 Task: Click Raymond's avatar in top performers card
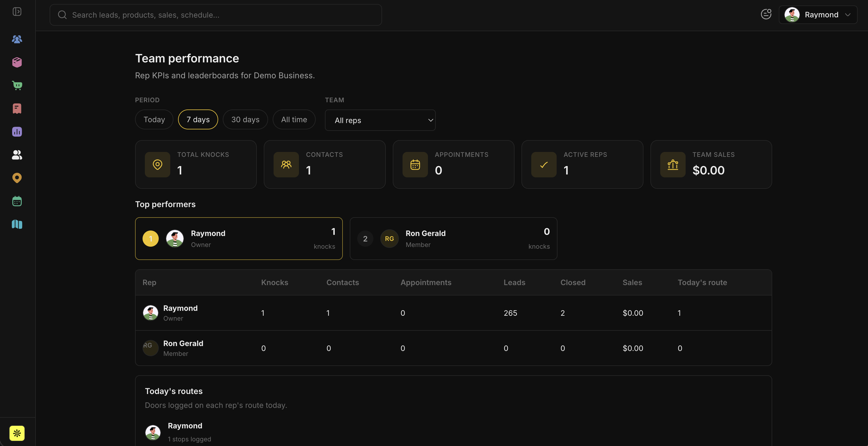point(175,239)
